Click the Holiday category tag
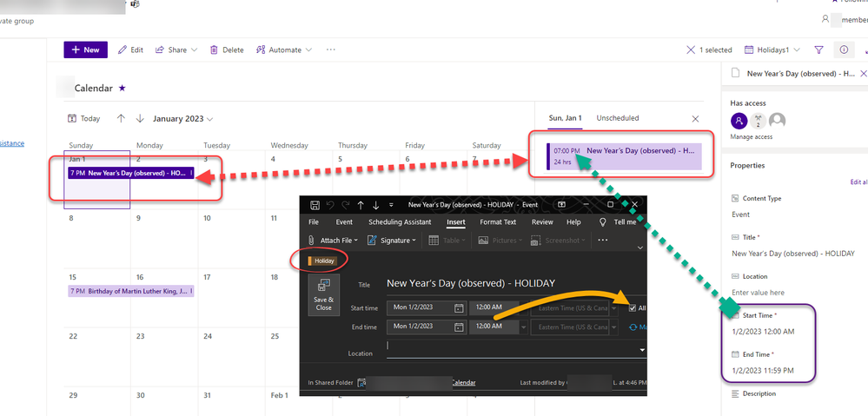 coord(321,261)
